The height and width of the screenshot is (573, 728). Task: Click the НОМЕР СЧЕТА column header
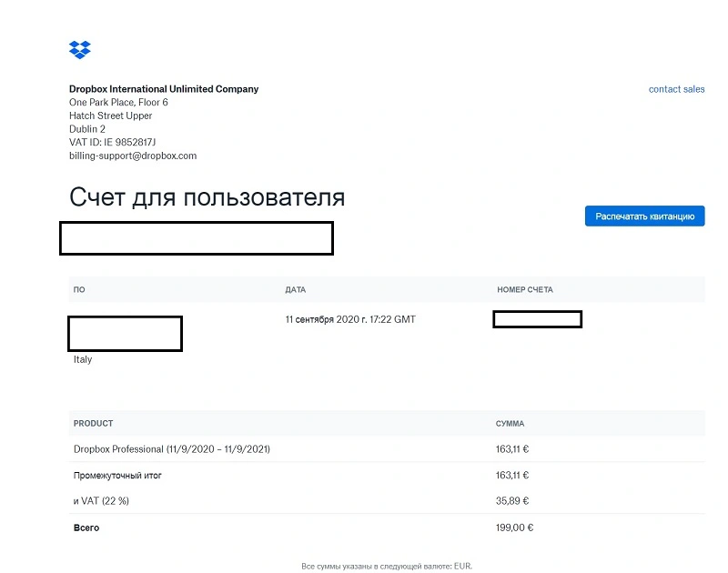click(525, 289)
